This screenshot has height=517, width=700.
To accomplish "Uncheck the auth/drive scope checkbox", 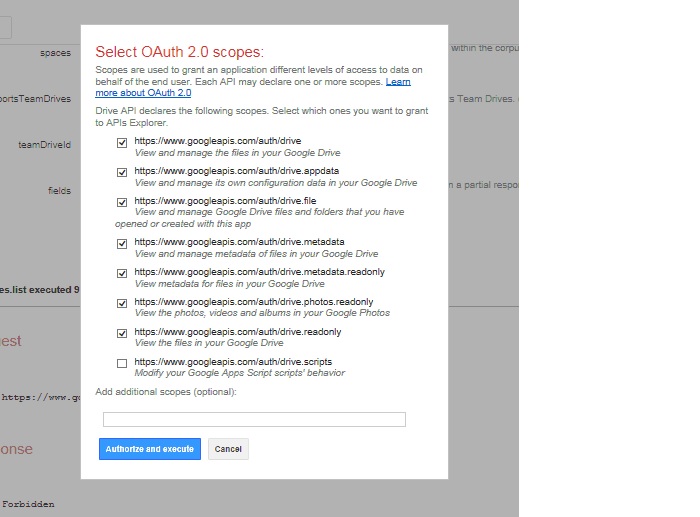I will [122, 143].
